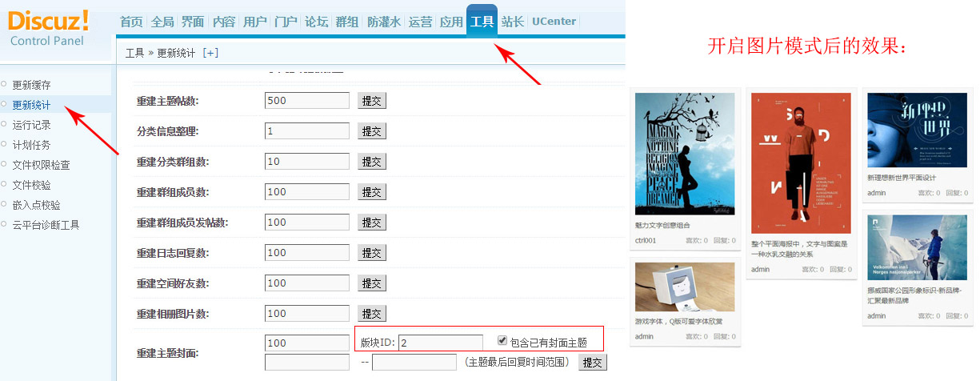Open 嵌入点校验 in the sidebar

36,205
